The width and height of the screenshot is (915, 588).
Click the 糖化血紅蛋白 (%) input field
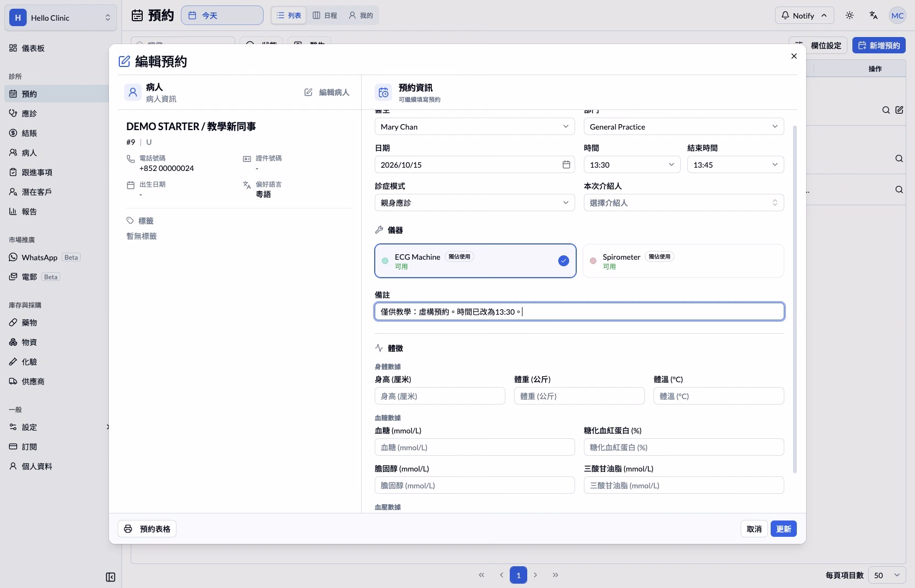tap(684, 447)
